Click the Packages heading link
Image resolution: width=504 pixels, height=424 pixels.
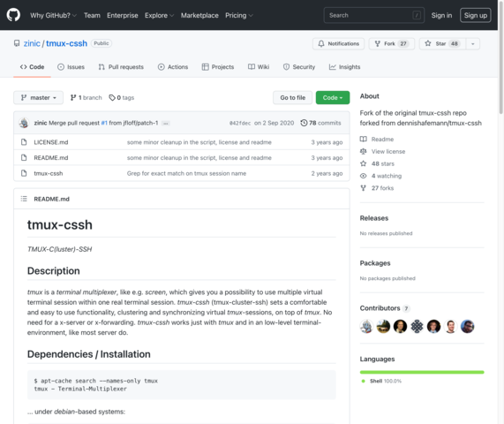[375, 263]
